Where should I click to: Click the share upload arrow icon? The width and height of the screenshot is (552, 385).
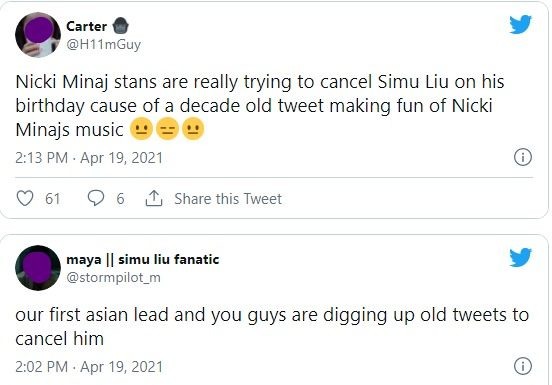pyautogui.click(x=154, y=198)
